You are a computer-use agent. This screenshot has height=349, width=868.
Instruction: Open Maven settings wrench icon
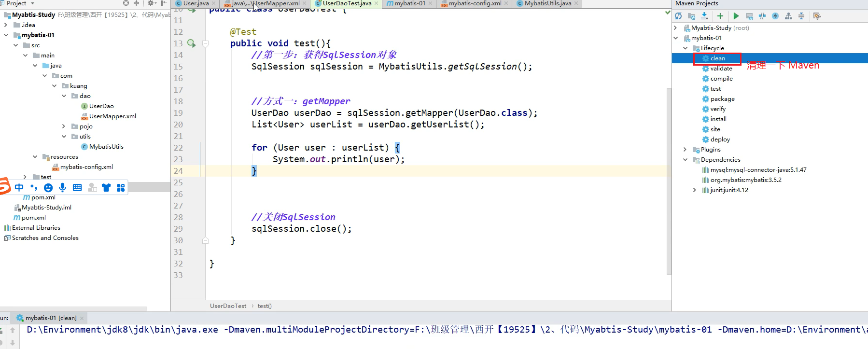pos(817,16)
